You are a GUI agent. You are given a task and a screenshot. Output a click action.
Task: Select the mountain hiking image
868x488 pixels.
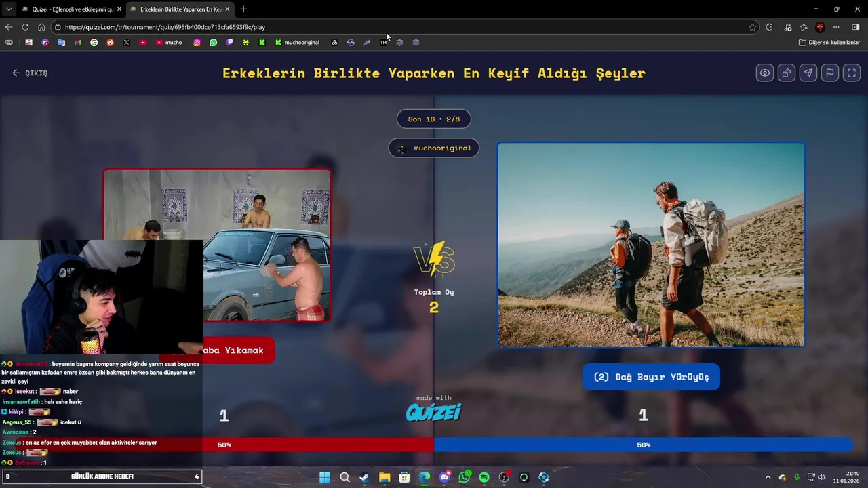(x=651, y=245)
